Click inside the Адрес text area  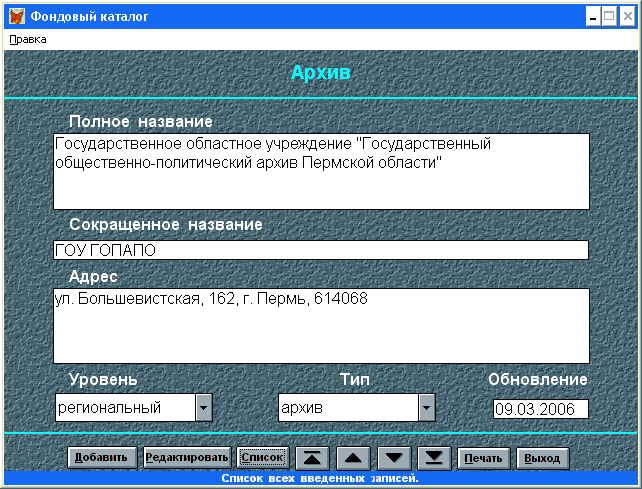[321, 326]
